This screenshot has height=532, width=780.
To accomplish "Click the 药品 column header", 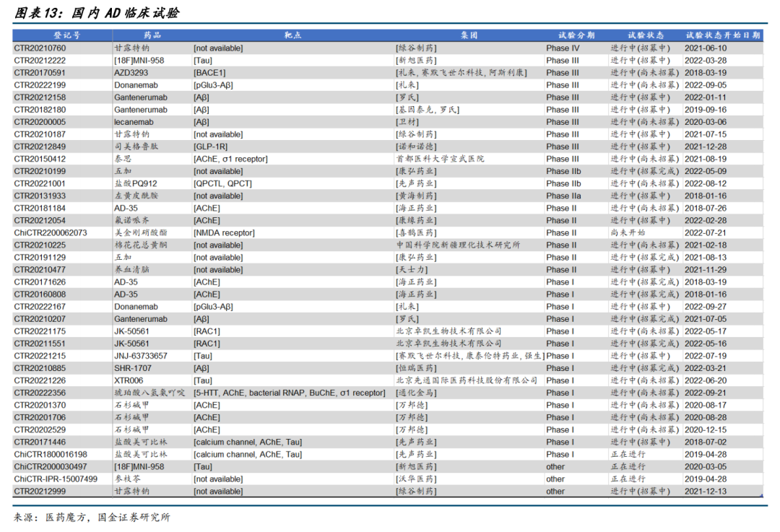I will click(x=152, y=35).
